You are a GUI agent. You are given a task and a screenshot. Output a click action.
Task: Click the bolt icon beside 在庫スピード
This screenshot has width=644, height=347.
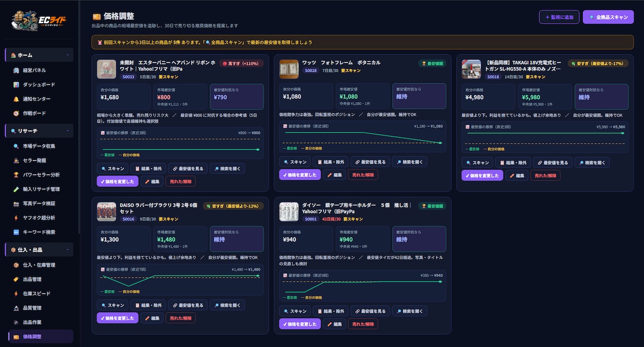(x=16, y=294)
